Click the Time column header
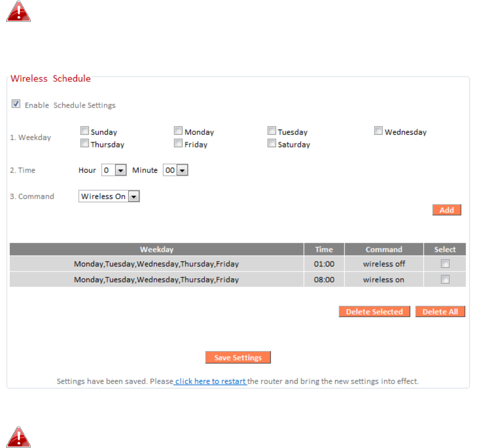The image size is (481, 448). coord(324,249)
